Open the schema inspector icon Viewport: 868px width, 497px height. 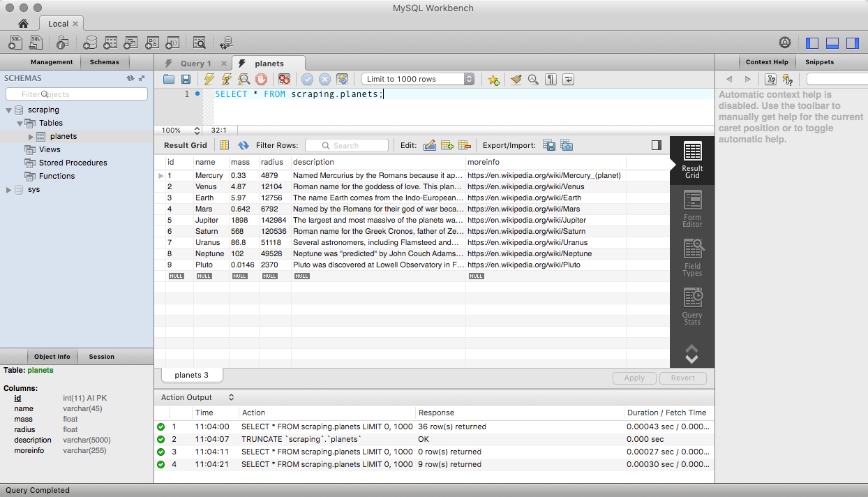click(63, 43)
